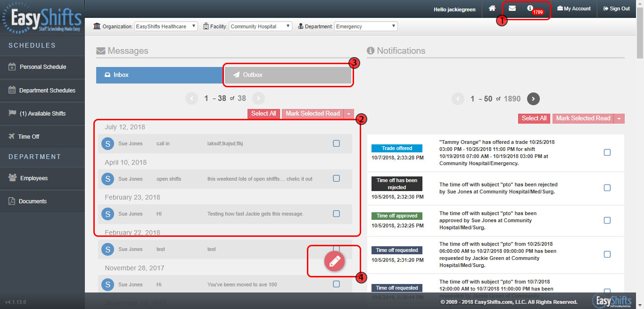Open Department Schedules from sidebar
Screen dimensions: 644x309
point(42,90)
